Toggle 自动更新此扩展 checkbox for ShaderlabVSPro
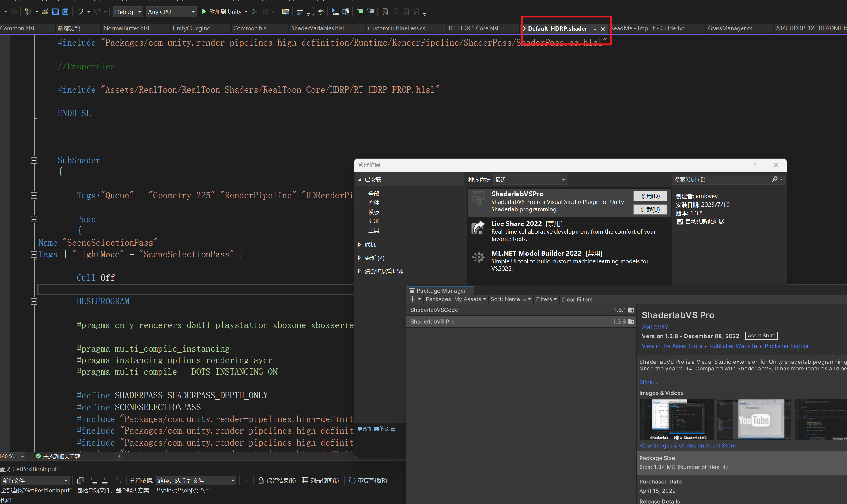The image size is (847, 504). pos(681,222)
